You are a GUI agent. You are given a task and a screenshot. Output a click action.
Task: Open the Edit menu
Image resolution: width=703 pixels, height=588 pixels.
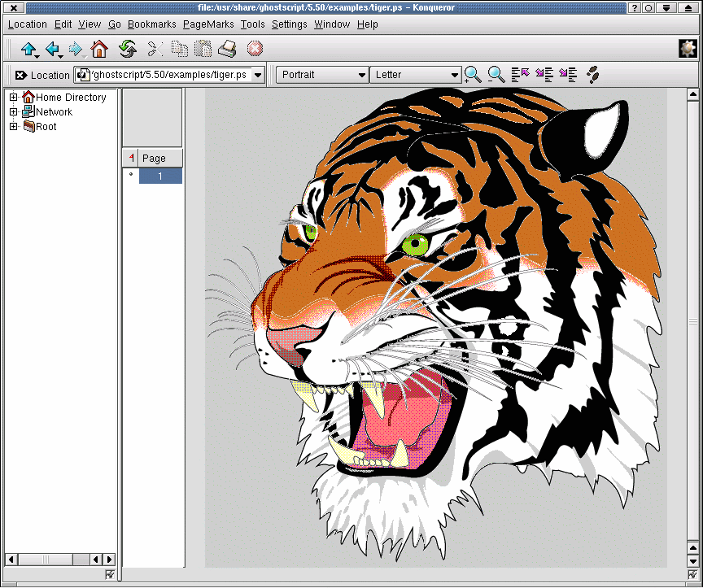pyautogui.click(x=63, y=24)
